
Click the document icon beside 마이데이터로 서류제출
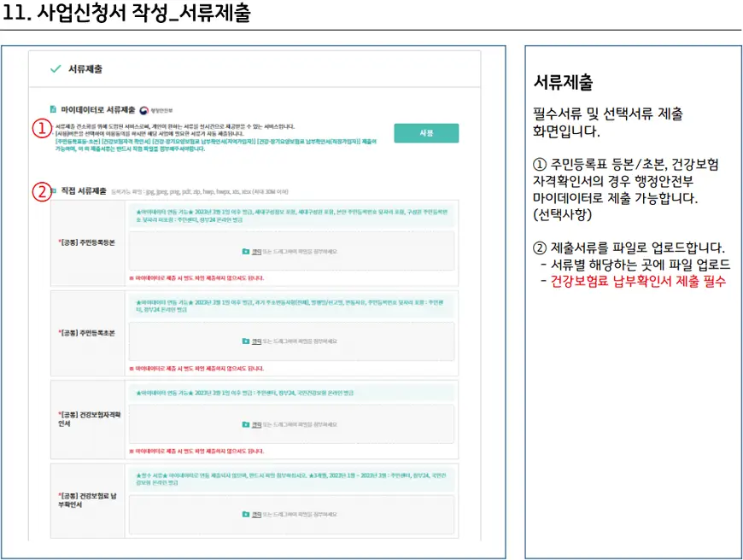tap(54, 110)
